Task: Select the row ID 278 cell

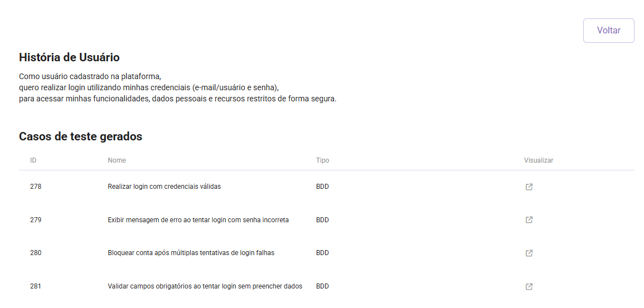Action: pyautogui.click(x=36, y=187)
